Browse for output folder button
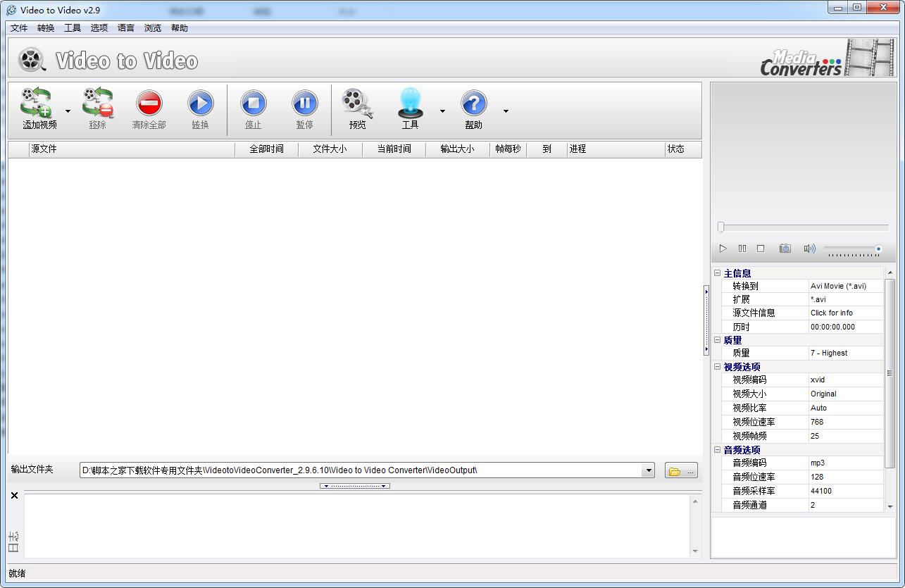 click(x=681, y=471)
